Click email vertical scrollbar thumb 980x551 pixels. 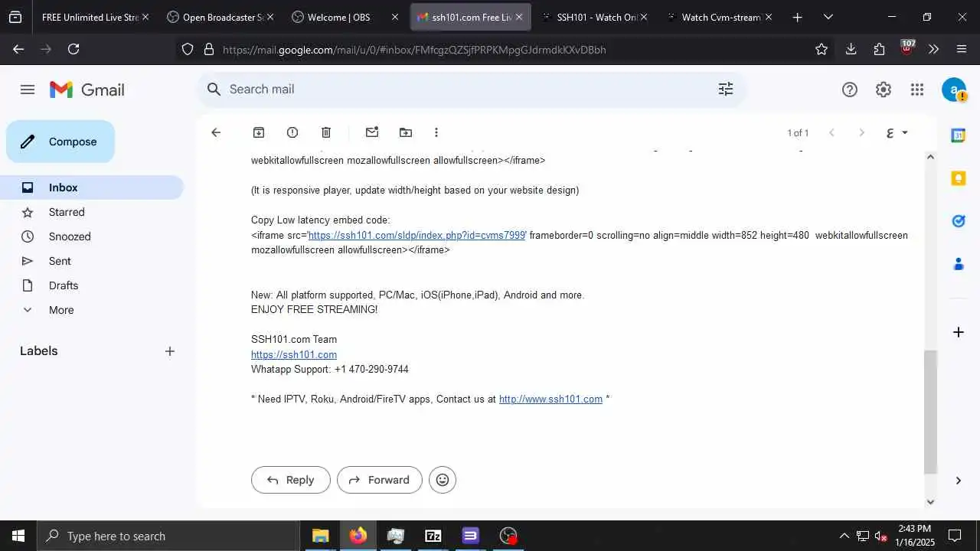(x=931, y=412)
